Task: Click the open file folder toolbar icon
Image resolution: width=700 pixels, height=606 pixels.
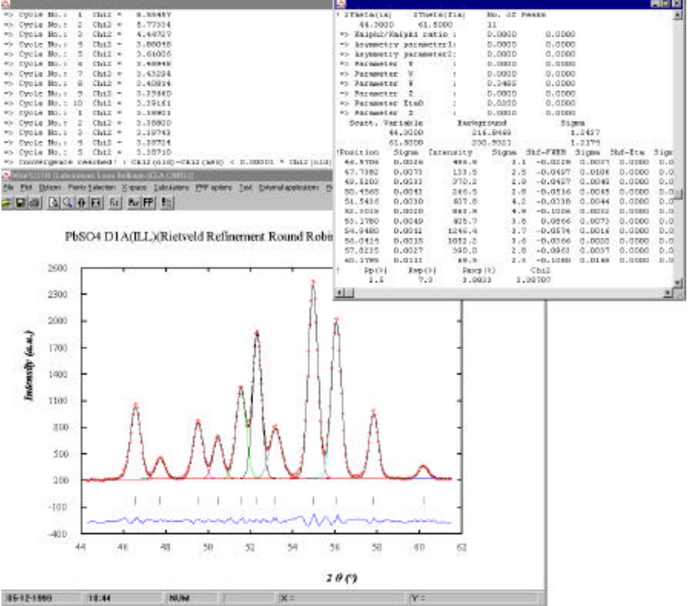Action: (7, 202)
